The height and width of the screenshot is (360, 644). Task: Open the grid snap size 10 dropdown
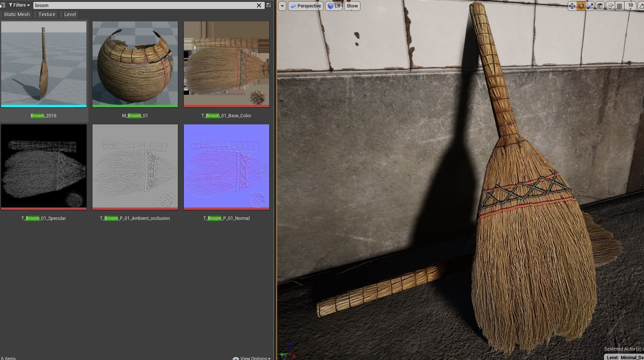click(x=631, y=6)
